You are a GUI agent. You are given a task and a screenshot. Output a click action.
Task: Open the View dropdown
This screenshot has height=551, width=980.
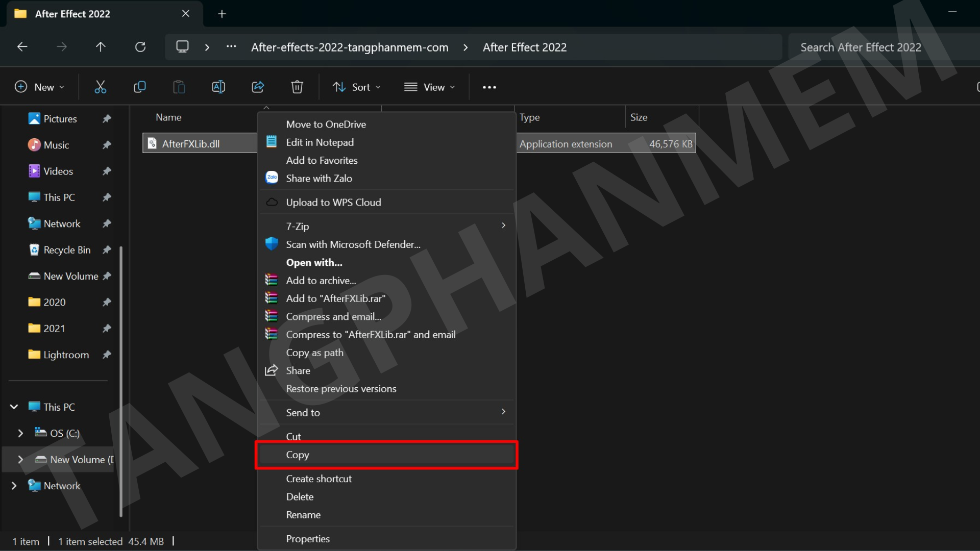(x=429, y=87)
